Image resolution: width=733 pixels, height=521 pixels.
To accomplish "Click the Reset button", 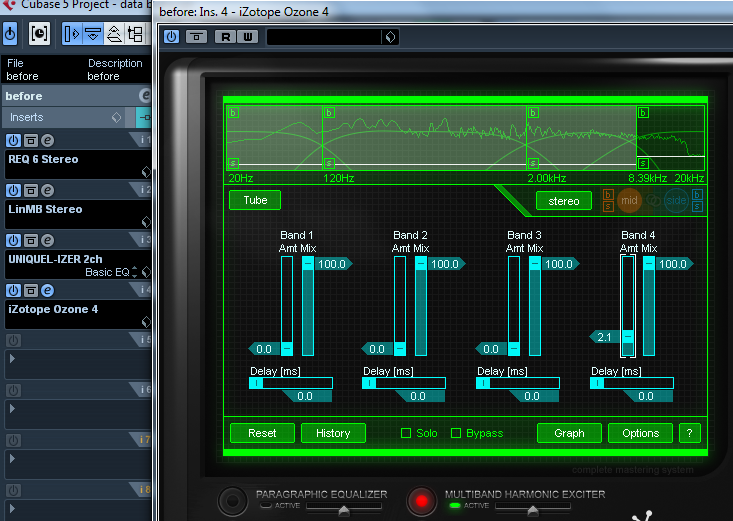I will 262,433.
